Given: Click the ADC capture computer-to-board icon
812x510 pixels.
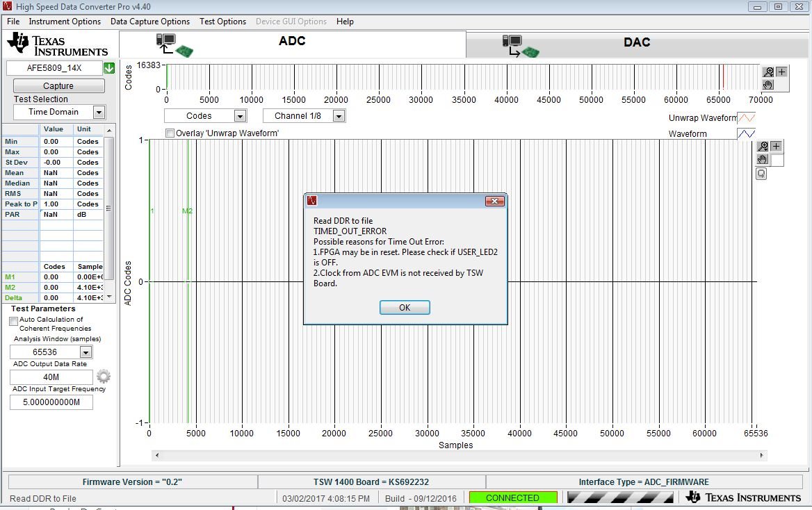Looking at the screenshot, I should coord(174,45).
